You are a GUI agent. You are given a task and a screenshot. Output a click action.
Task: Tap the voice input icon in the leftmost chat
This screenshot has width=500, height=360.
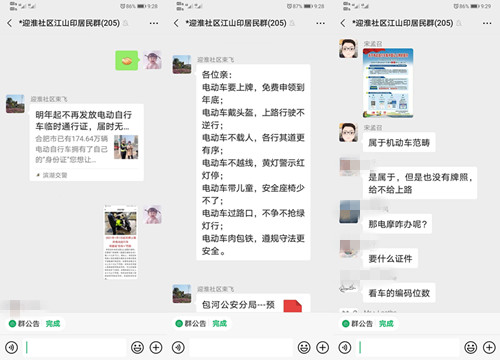(x=12, y=348)
